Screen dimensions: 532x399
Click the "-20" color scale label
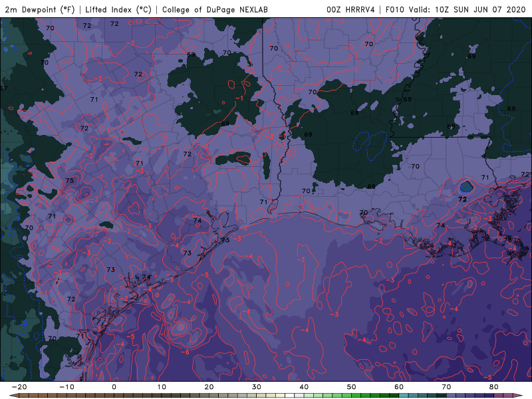(19, 387)
